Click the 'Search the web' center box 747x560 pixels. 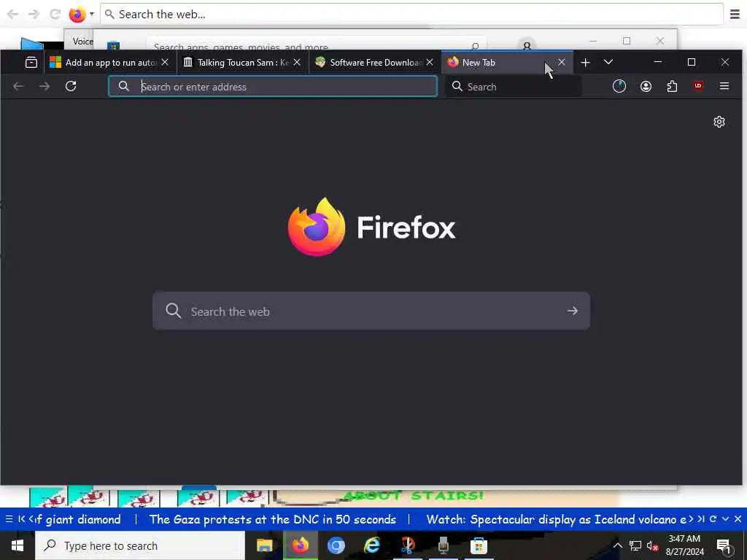[x=371, y=311]
